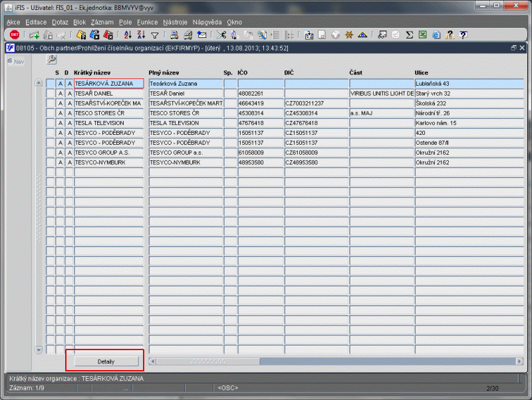The width and height of the screenshot is (532, 400).
Task: Click the magnifier search document icon
Action: [262, 35]
